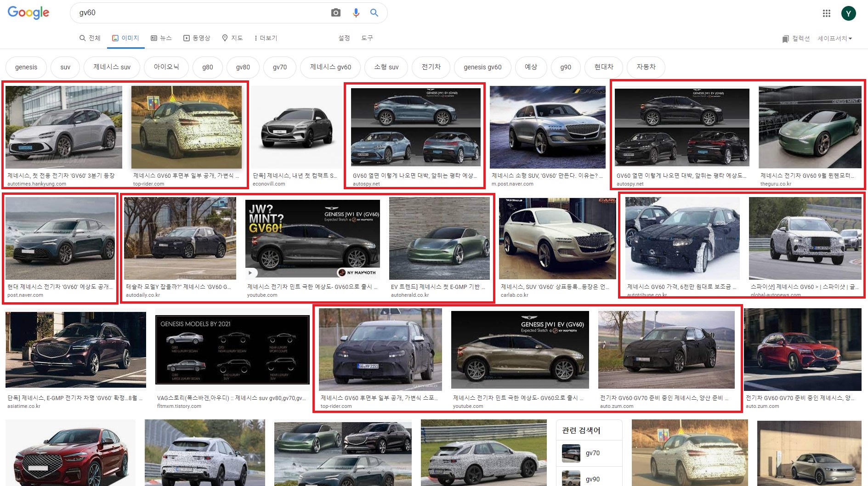
Task: Open the Y account avatar
Action: tap(848, 13)
